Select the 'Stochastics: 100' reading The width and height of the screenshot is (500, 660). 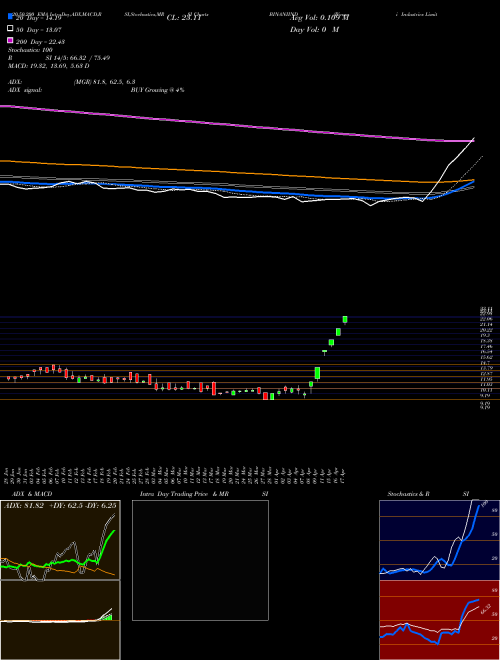30,50
